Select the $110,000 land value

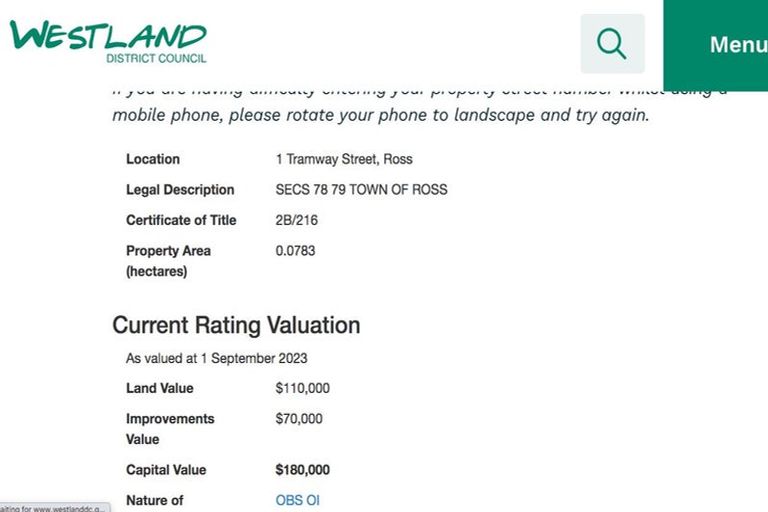302,388
